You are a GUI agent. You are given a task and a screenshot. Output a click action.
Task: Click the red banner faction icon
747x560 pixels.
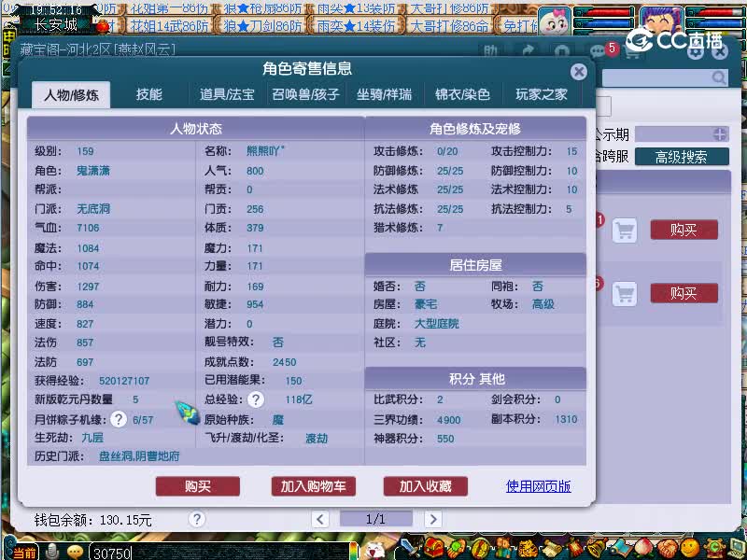coord(575,549)
